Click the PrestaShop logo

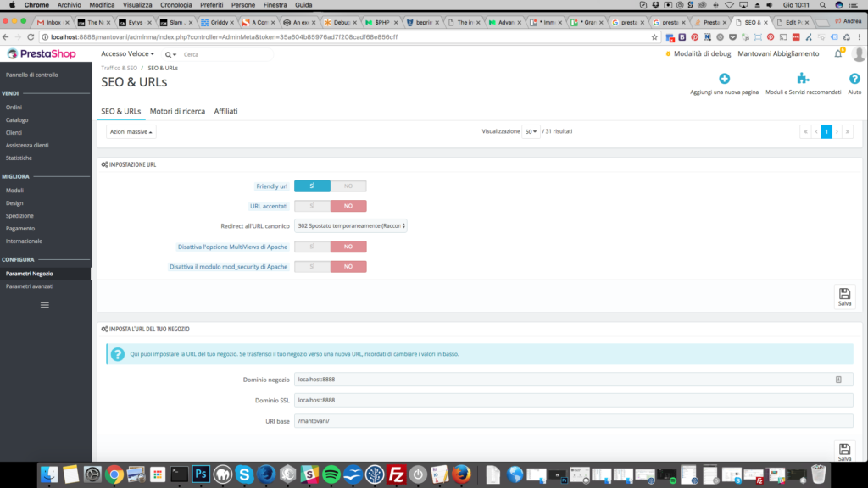click(x=42, y=53)
